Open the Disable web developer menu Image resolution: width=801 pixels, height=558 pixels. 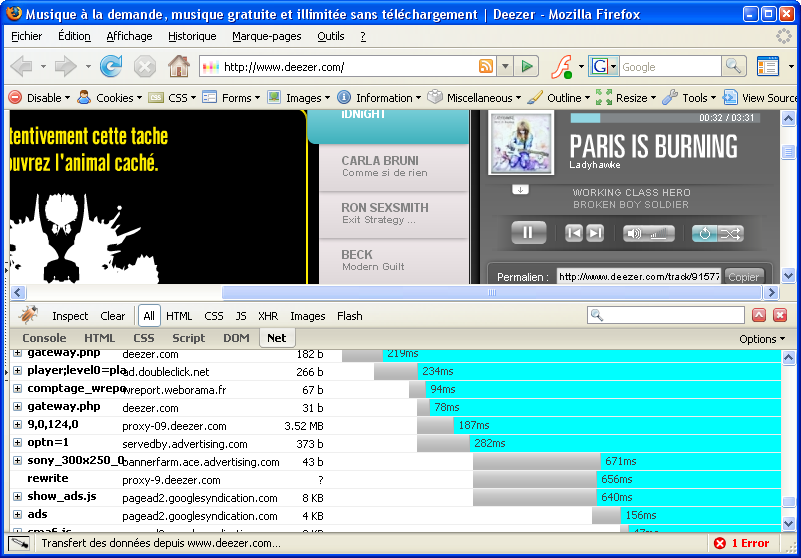click(x=39, y=98)
